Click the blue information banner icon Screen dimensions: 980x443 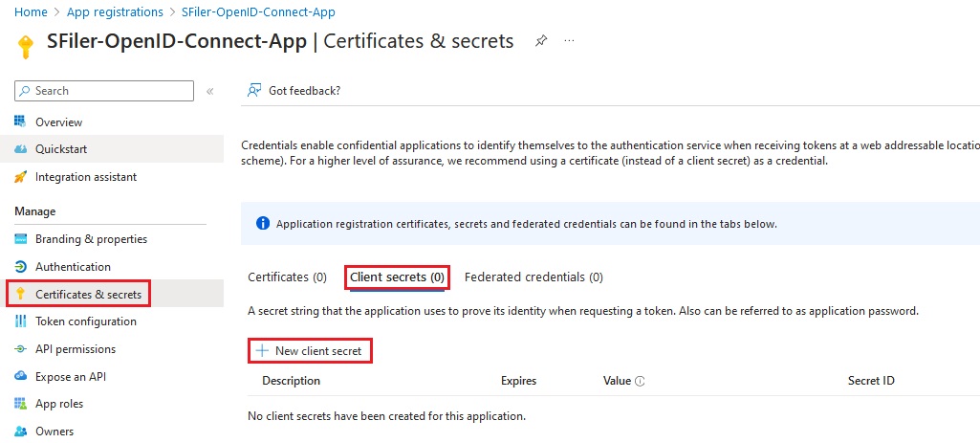[263, 223]
